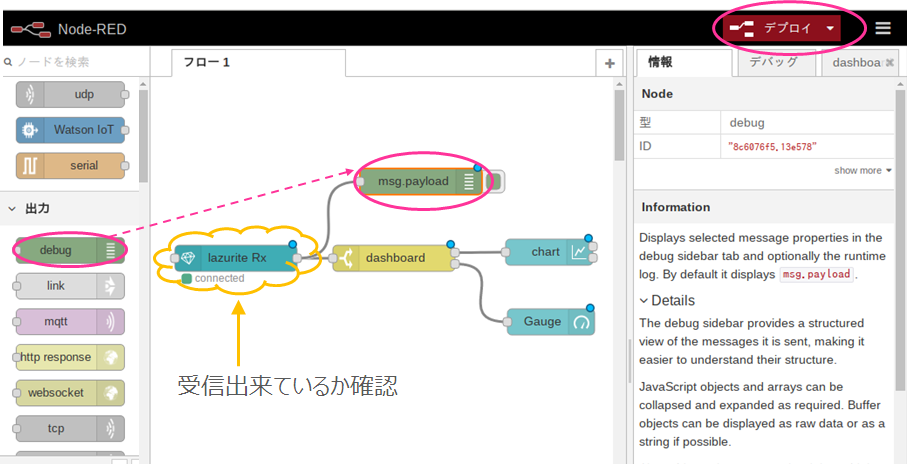
Task: Click the connected status label
Action: [x=220, y=278]
